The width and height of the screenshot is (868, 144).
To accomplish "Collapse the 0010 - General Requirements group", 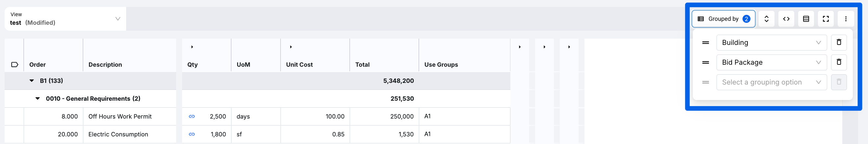I will [x=38, y=99].
